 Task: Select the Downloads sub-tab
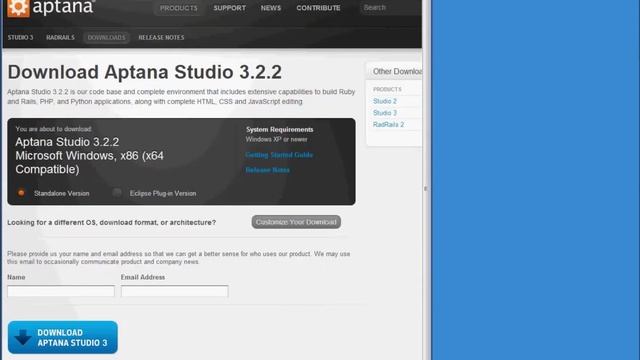pos(107,37)
